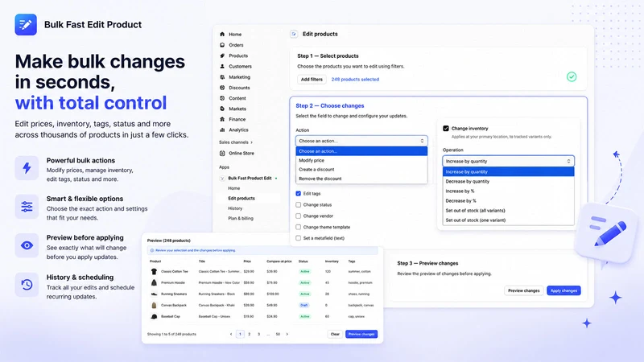Open History submenu item

tap(235, 208)
